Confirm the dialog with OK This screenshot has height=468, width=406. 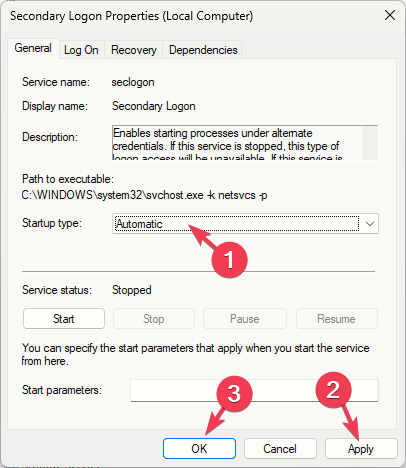coord(199,449)
